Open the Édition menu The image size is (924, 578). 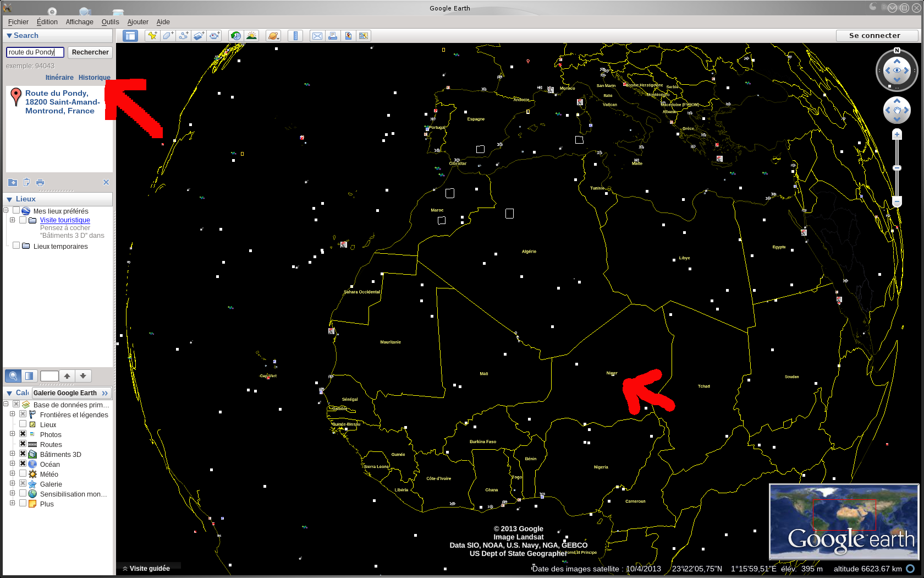pyautogui.click(x=47, y=22)
